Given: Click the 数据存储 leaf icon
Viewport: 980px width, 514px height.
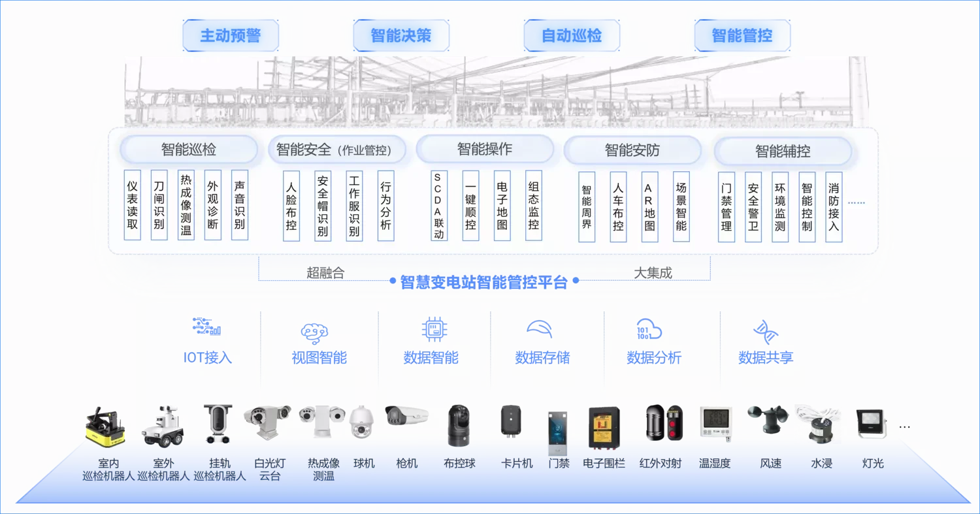Looking at the screenshot, I should point(540,329).
